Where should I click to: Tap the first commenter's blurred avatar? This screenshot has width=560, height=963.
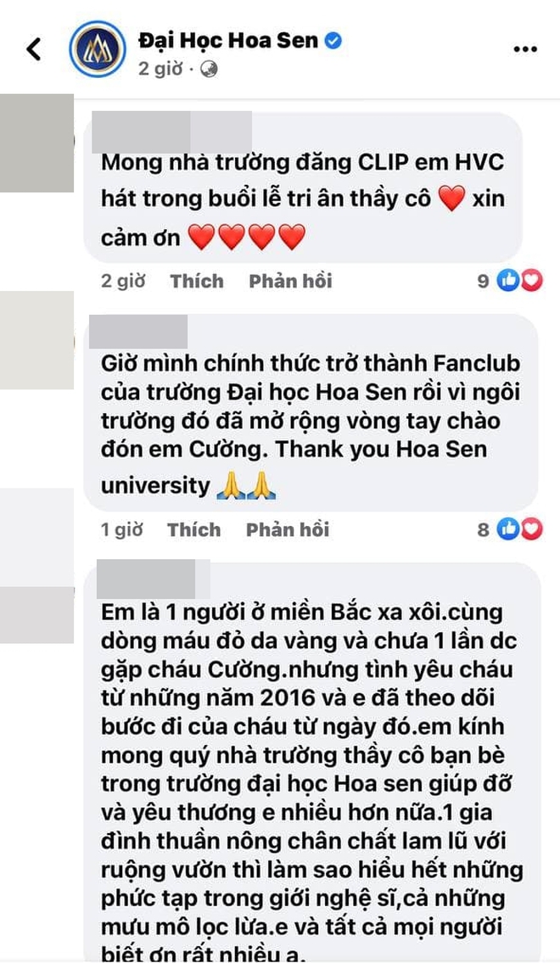(36, 143)
